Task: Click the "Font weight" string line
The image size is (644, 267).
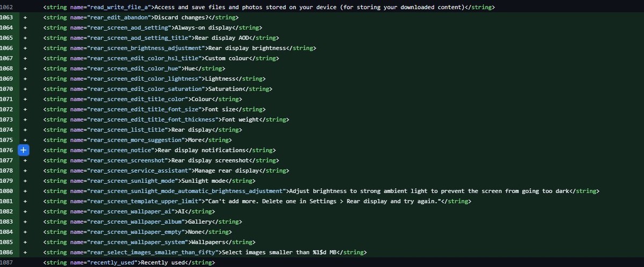Action: [166, 119]
